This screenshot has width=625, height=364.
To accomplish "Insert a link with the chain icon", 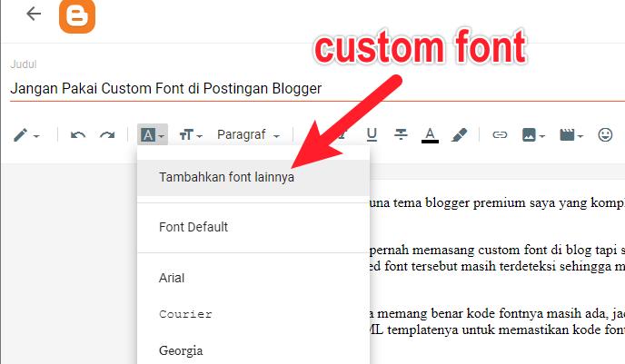I will click(x=499, y=135).
